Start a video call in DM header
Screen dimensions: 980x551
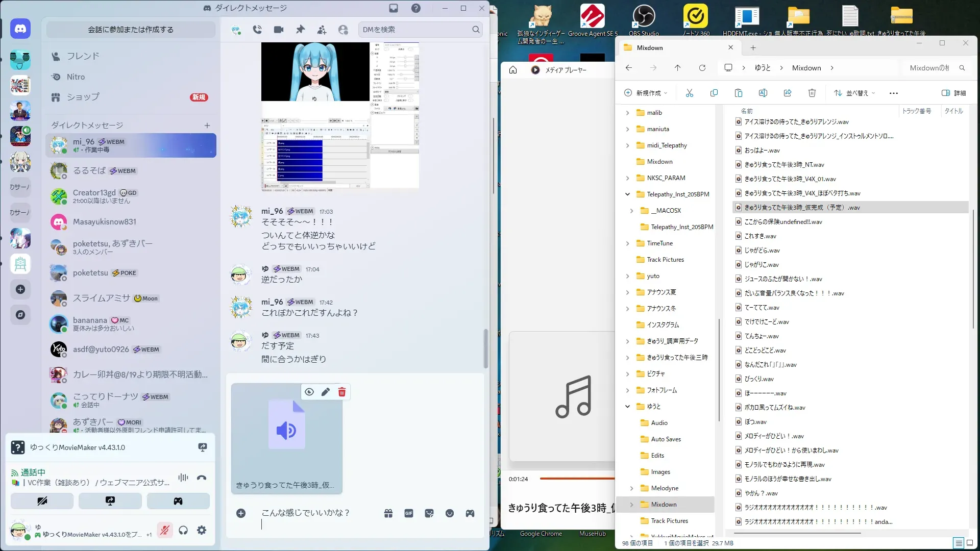click(x=279, y=30)
